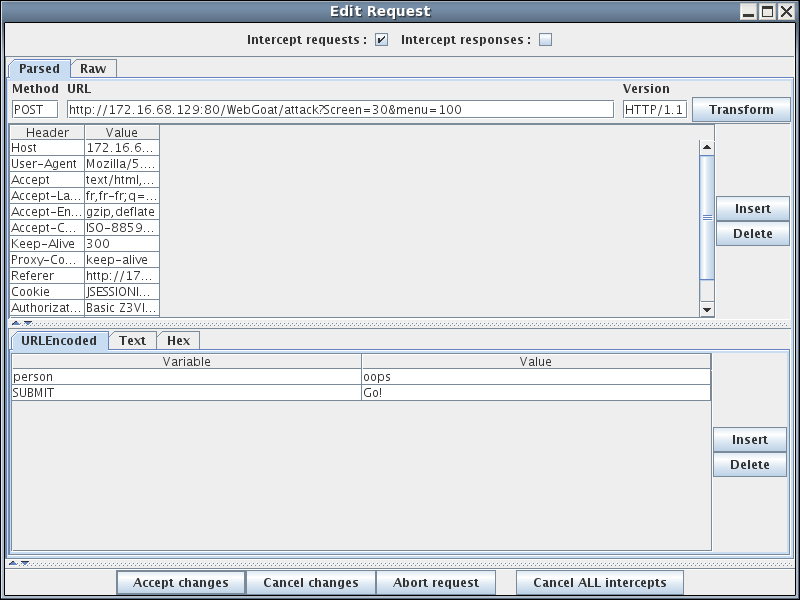Click the Cancel changes button
Viewport: 800px width, 600px height.
point(310,583)
